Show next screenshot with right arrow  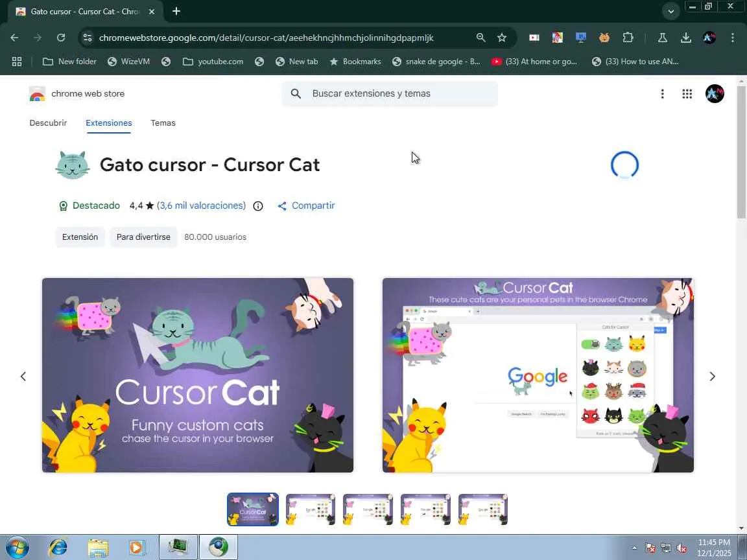pos(712,376)
